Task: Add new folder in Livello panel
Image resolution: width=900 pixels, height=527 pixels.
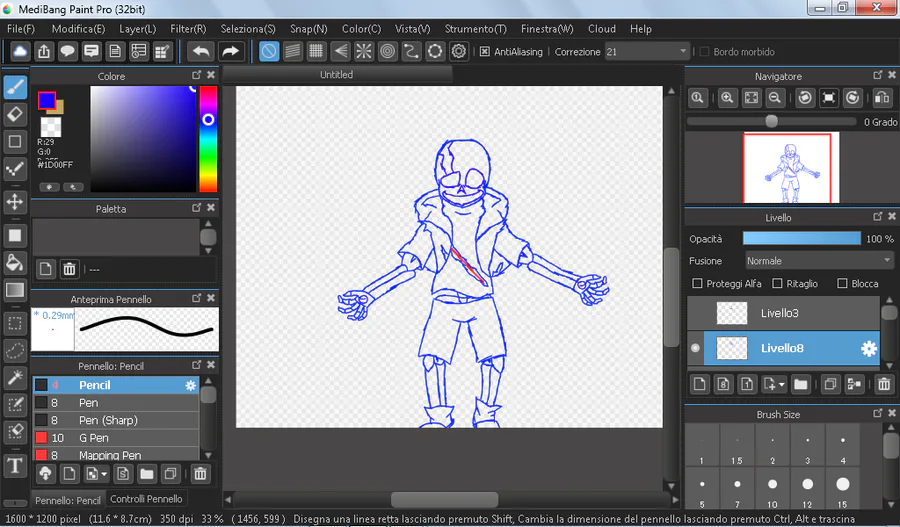Action: 801,384
